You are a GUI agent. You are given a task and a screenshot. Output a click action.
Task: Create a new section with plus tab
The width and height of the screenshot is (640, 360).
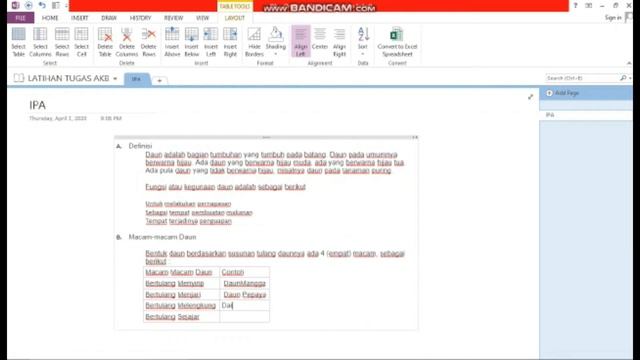(160, 80)
